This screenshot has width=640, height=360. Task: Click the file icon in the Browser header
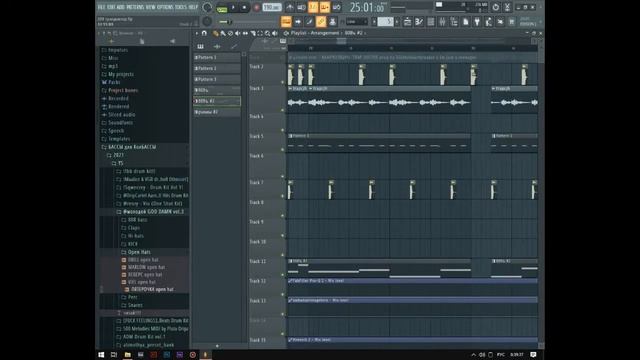(x=142, y=41)
